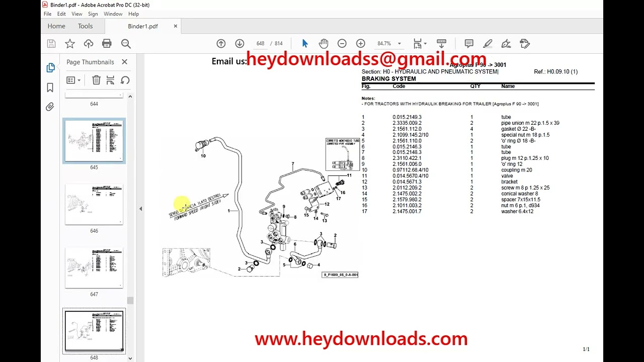Screen dimensions: 644x362
Task: Open the File menu
Action: point(47,14)
